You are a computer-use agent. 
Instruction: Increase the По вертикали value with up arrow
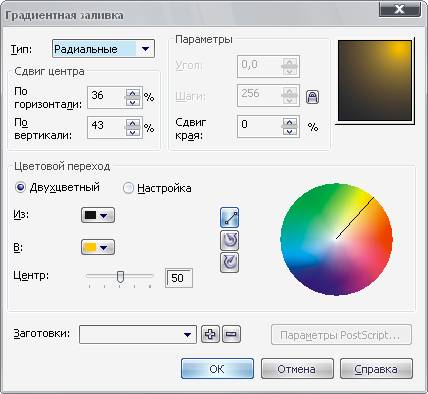coord(133,123)
